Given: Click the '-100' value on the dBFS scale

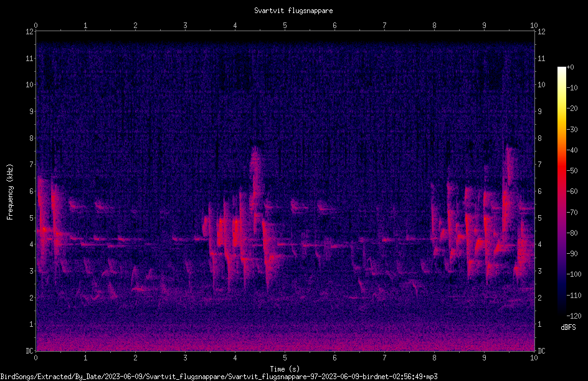Looking at the screenshot, I should 574,274.
